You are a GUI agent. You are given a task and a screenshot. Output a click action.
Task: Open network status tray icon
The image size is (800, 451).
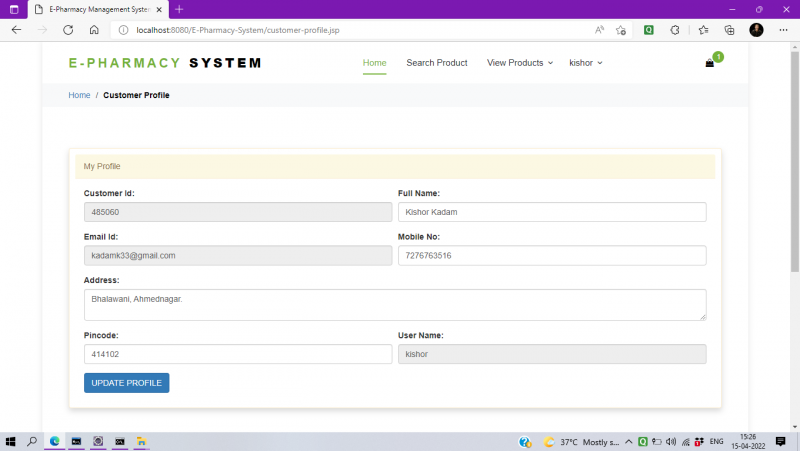(685, 442)
